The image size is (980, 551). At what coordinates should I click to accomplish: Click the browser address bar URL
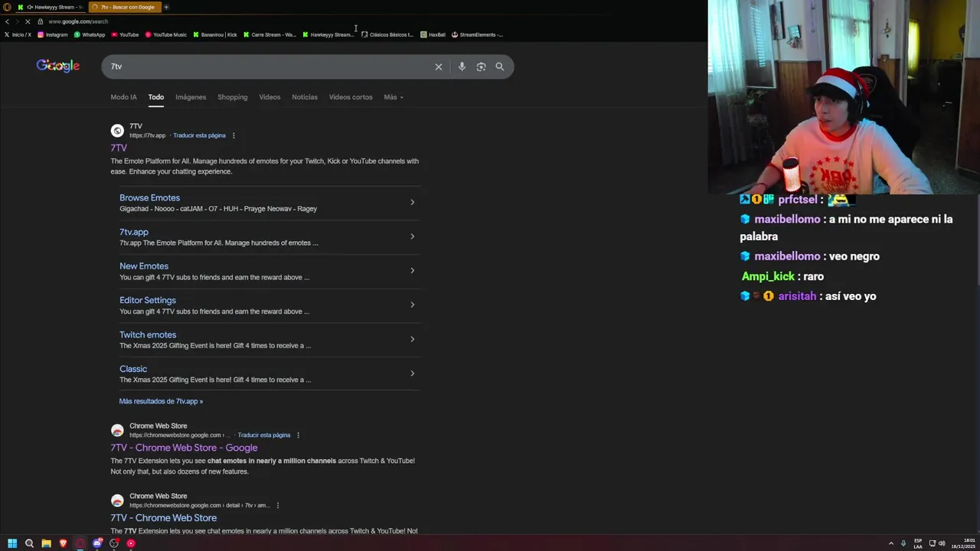coord(78,21)
